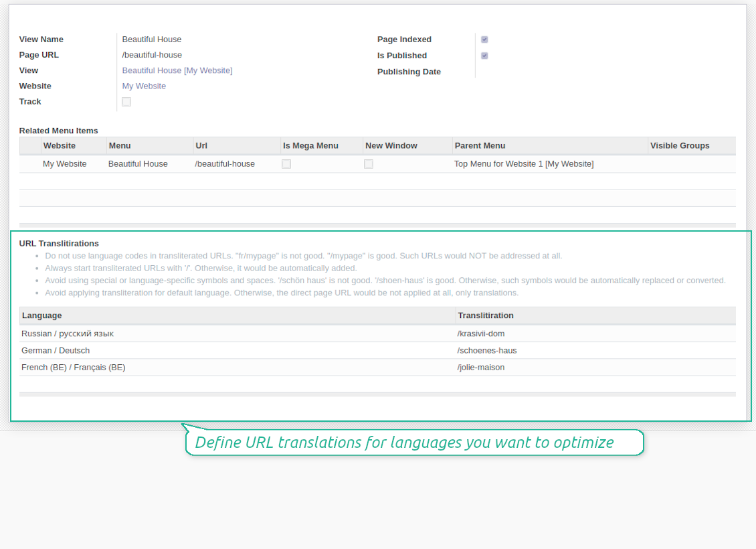Click the New Window column header

(x=407, y=146)
